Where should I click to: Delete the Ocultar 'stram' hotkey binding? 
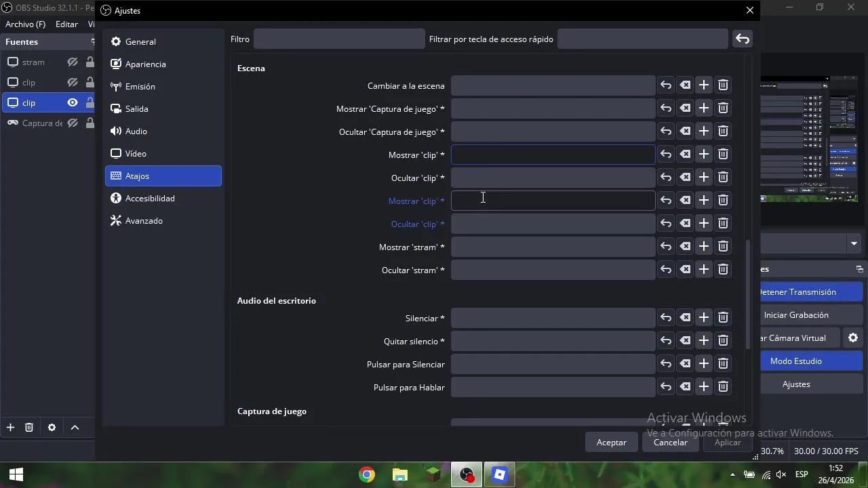[723, 270]
